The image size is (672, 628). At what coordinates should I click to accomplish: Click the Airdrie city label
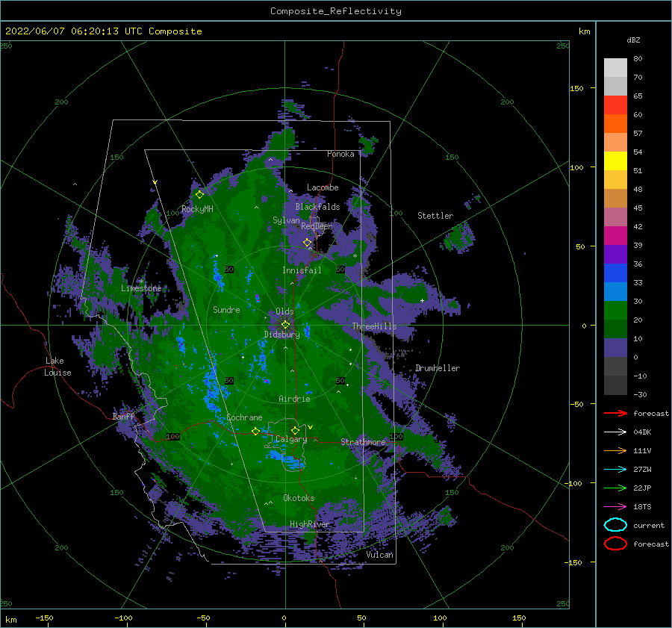[x=294, y=399]
